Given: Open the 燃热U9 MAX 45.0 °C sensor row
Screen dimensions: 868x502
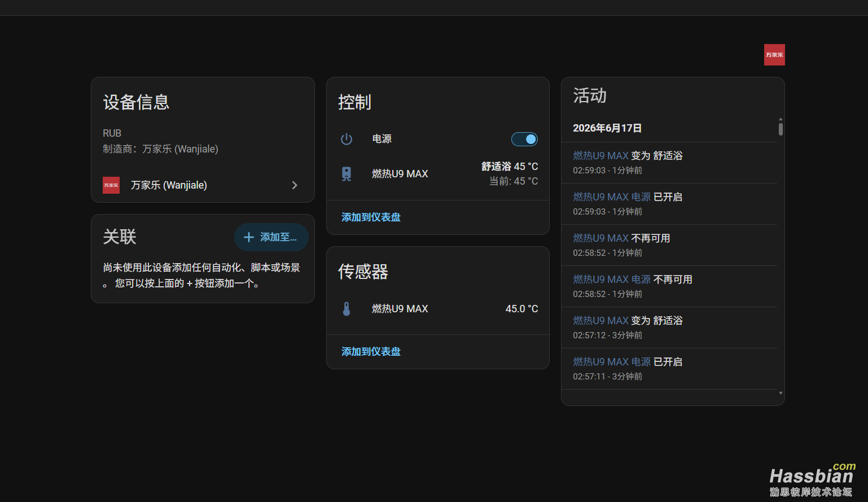Looking at the screenshot, I should pos(438,309).
